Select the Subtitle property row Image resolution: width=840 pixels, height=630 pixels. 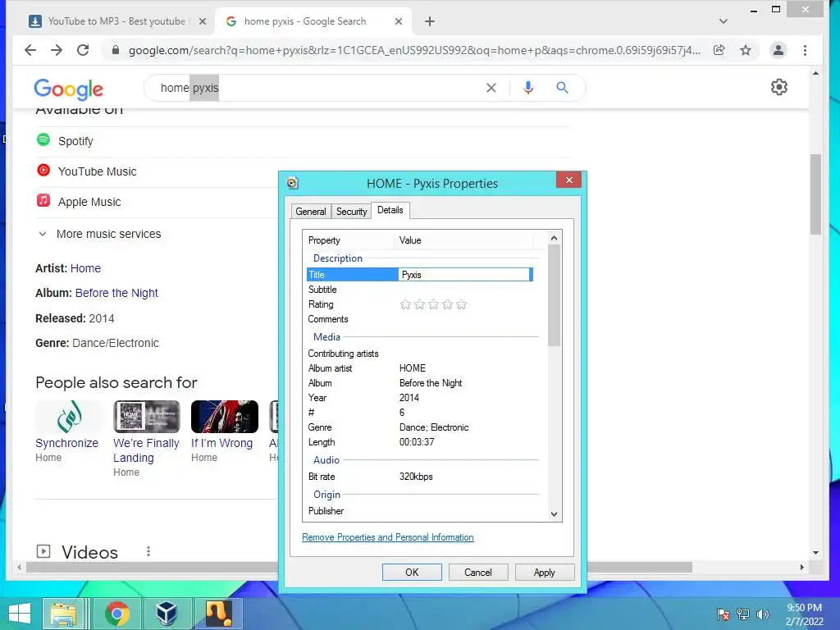419,290
